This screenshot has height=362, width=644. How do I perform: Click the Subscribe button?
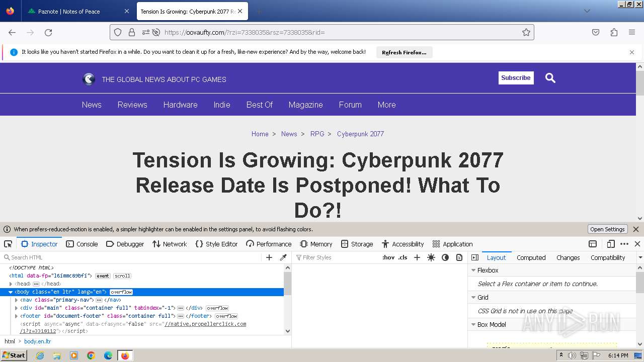[x=516, y=78]
